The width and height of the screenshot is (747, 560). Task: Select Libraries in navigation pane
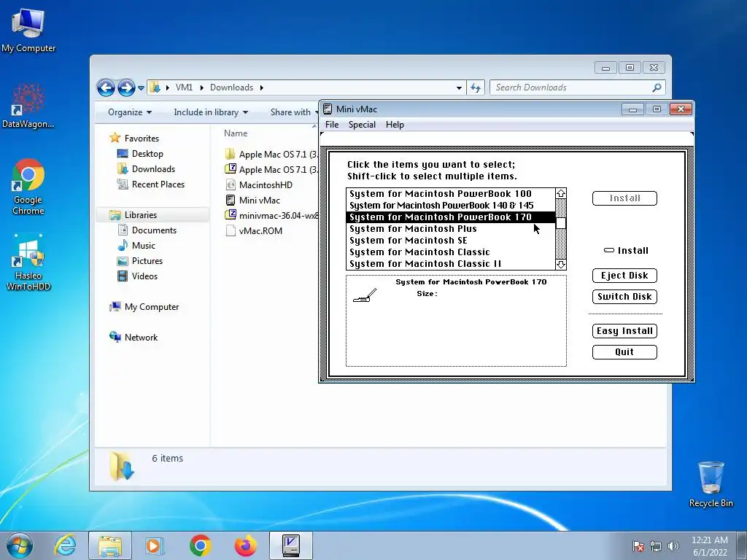(152, 215)
